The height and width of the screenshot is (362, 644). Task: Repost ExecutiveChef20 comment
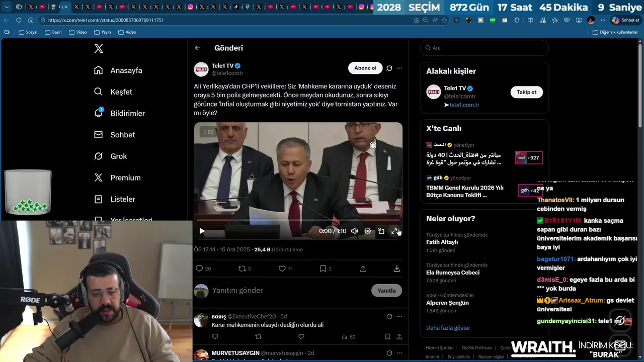tap(258, 336)
